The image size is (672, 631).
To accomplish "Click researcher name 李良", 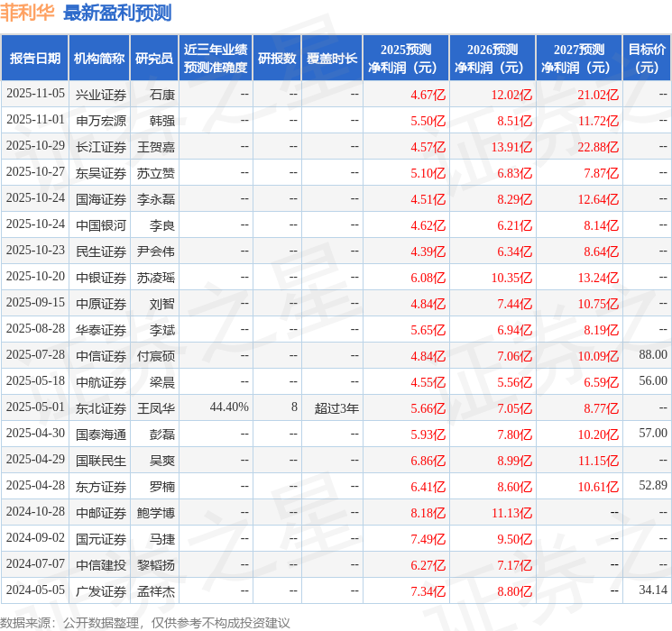I will (x=162, y=224).
